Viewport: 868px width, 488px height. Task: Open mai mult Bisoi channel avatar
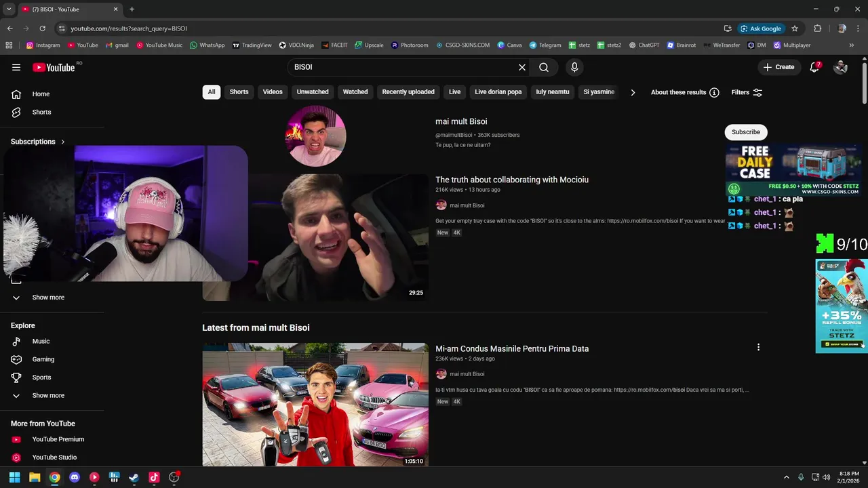pyautogui.click(x=316, y=136)
